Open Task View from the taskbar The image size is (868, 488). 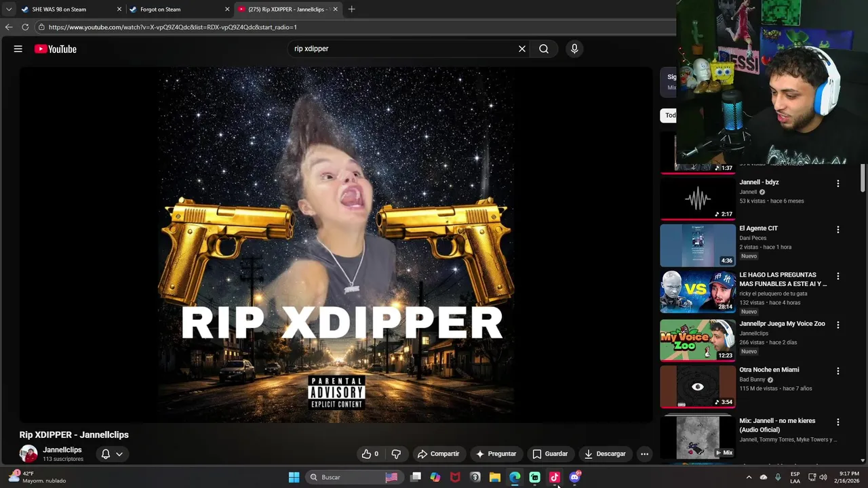coord(416,477)
